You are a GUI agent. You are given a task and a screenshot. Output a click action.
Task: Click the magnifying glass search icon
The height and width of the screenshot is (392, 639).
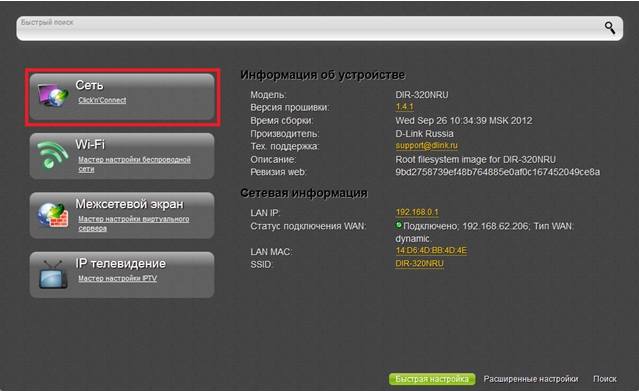(610, 28)
